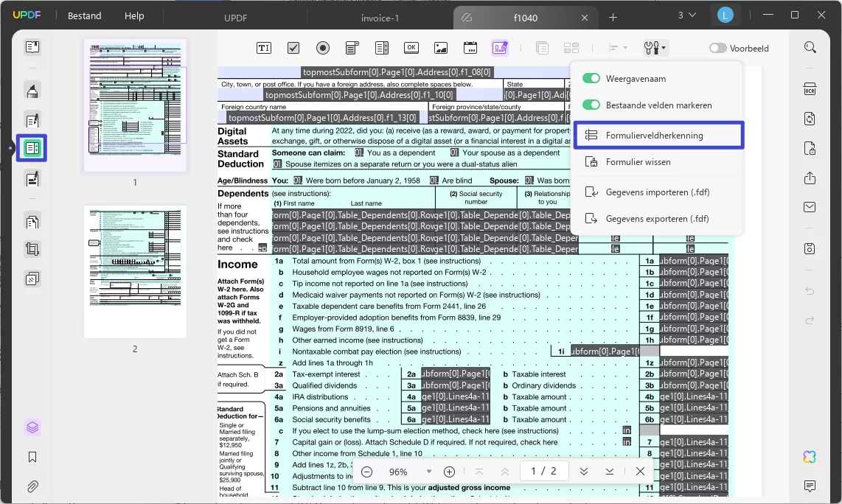Close the f1040 tab

click(585, 18)
